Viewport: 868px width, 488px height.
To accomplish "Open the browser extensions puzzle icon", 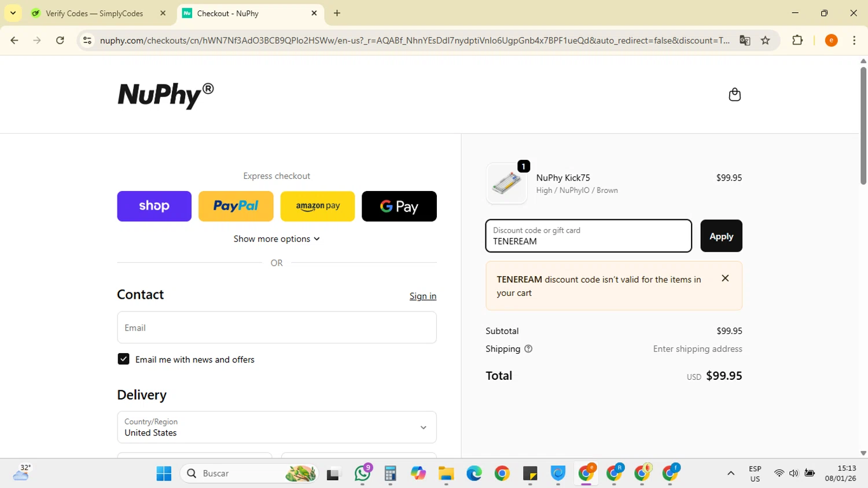I will click(x=797, y=41).
